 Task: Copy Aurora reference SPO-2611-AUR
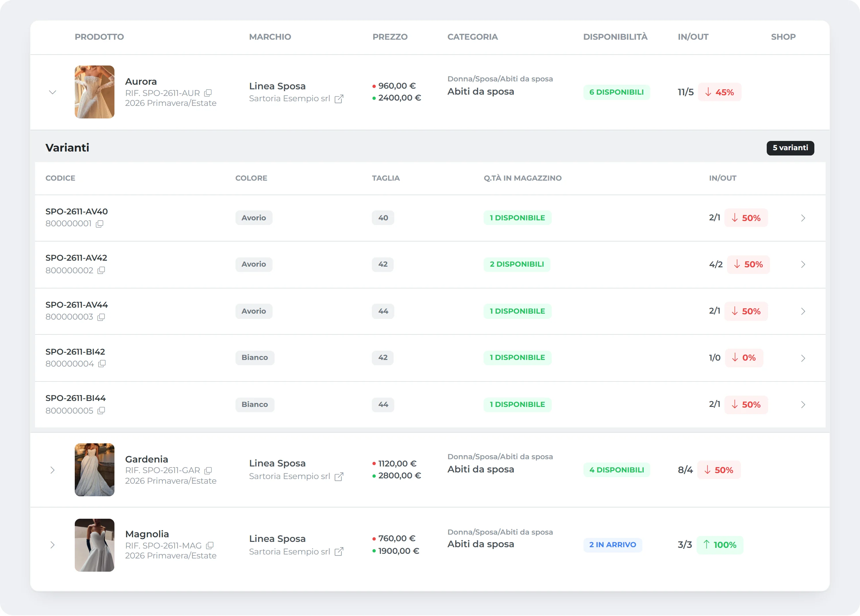pos(208,93)
